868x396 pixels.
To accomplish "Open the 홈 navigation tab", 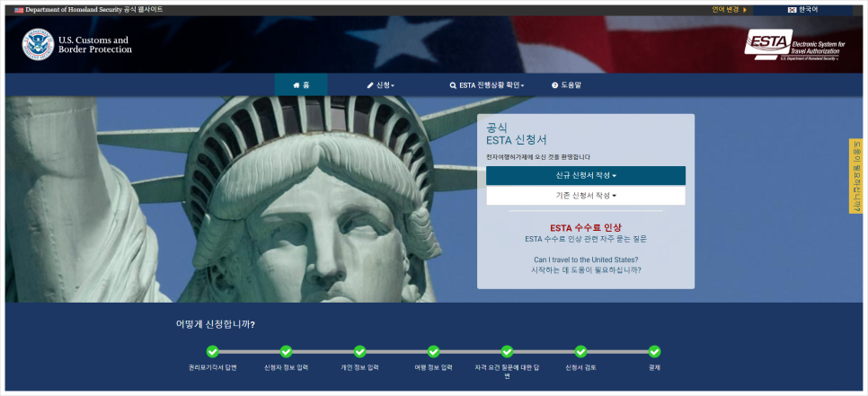I will [x=301, y=85].
